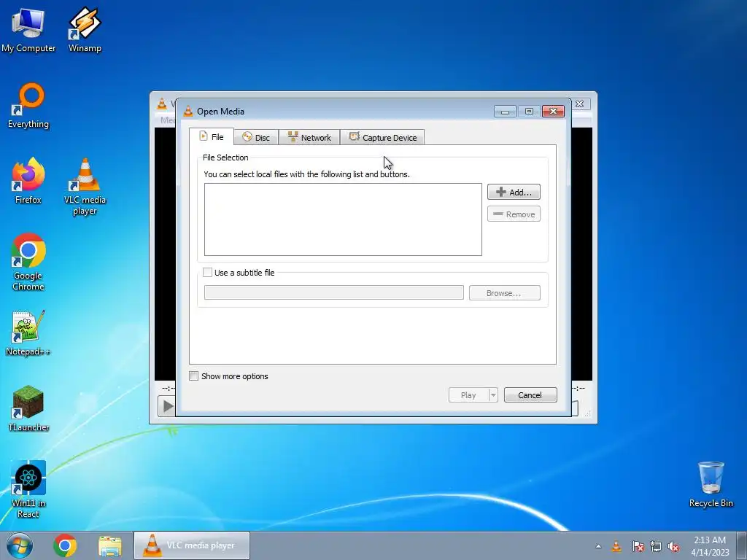Open Notepad++ desktop shortcut
747x560 pixels.
click(28, 333)
